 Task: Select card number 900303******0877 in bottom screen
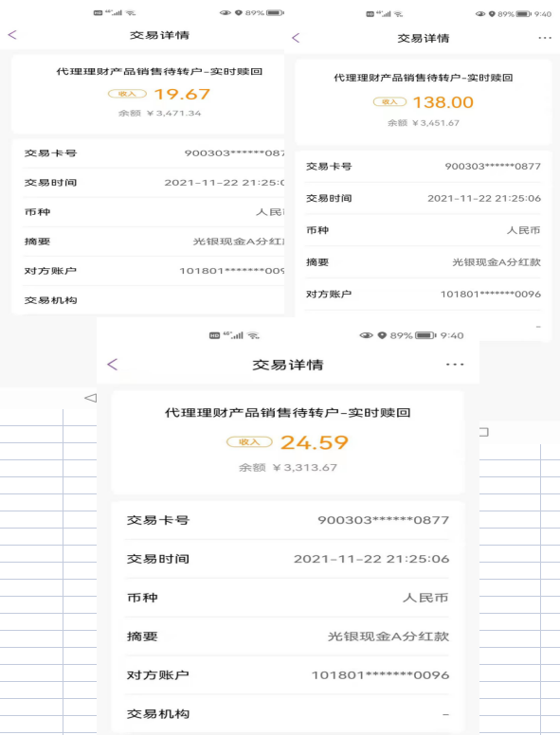[x=383, y=520]
